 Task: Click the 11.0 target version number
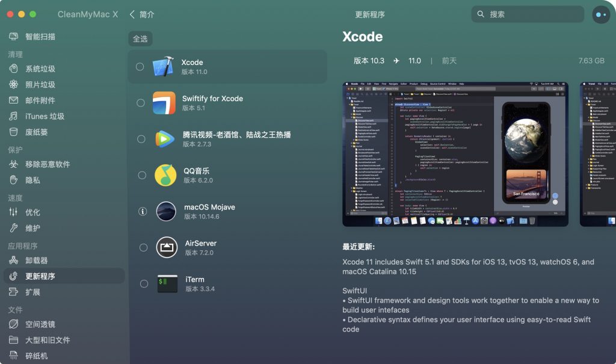pos(414,61)
